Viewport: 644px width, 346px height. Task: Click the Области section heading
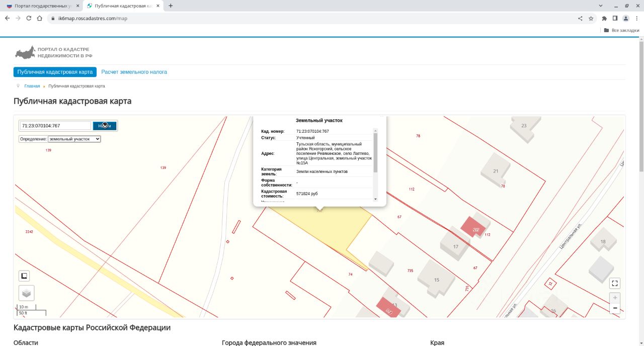tap(26, 342)
